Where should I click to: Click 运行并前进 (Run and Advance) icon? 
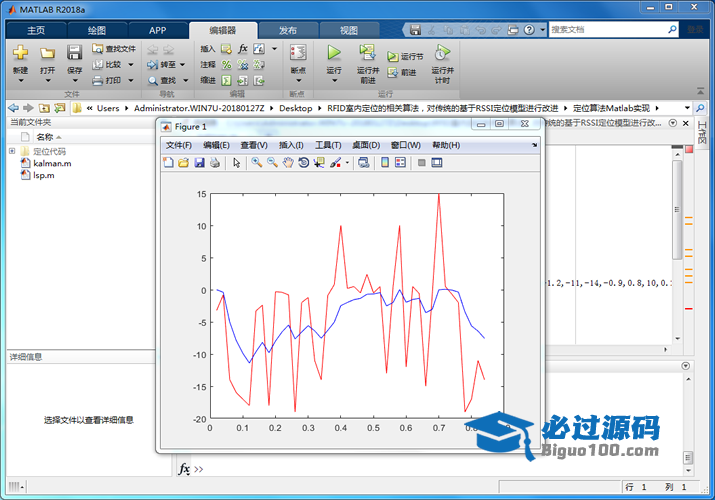(x=368, y=52)
